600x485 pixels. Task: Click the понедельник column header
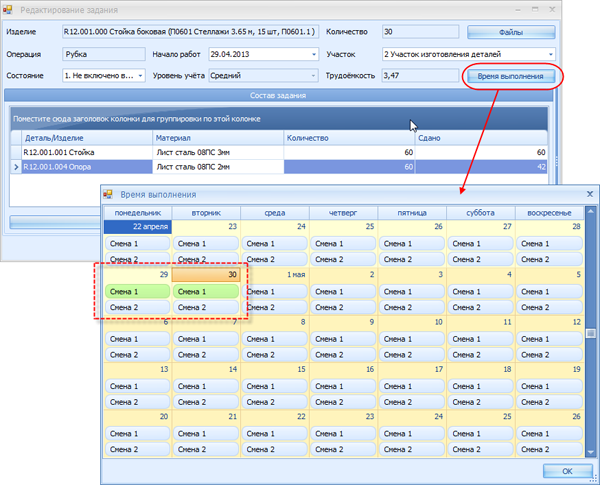pyautogui.click(x=138, y=213)
